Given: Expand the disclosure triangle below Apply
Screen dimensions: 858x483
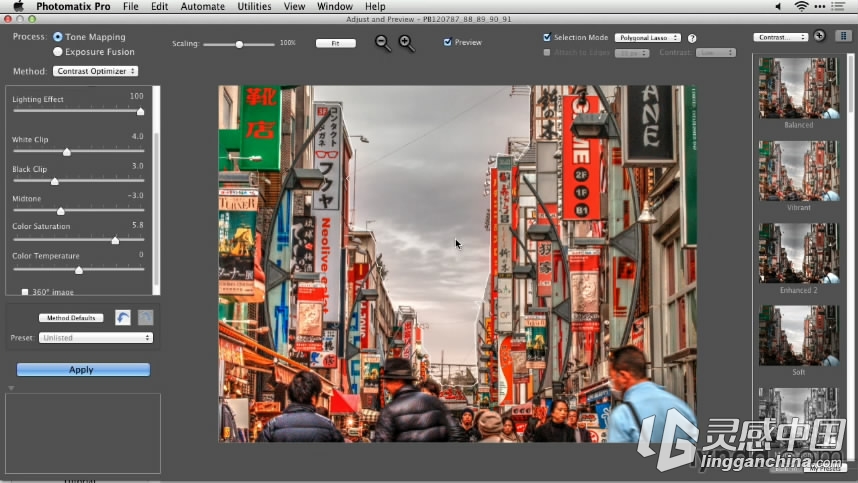Looking at the screenshot, I should 11,388.
